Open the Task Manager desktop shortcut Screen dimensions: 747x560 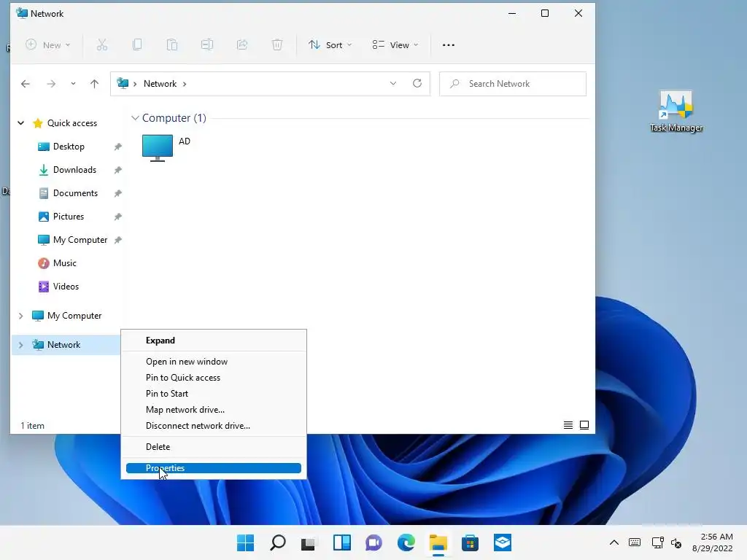pos(676,112)
